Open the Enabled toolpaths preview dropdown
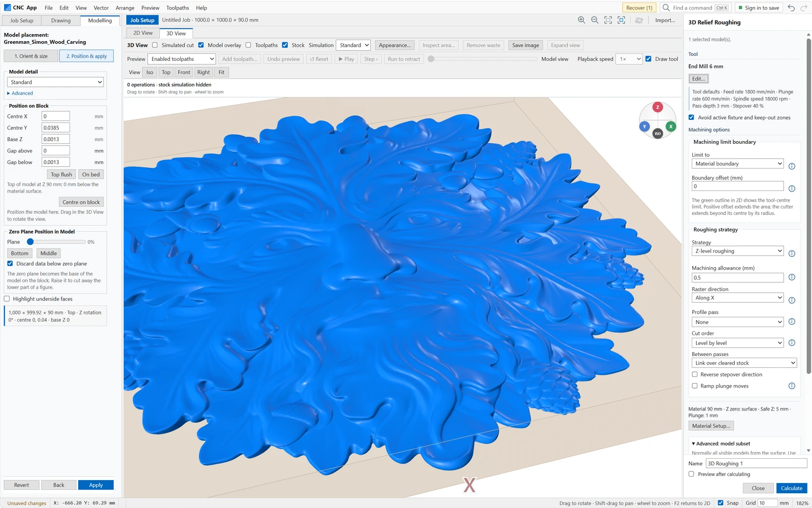The image size is (812, 508). point(182,59)
